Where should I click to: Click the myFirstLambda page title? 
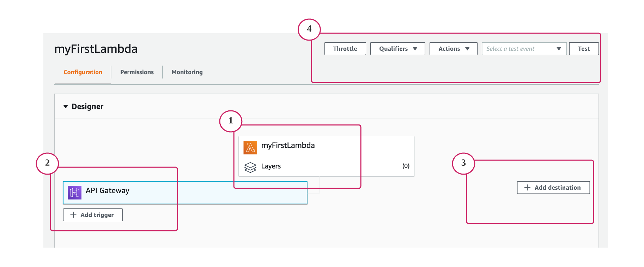tap(96, 49)
